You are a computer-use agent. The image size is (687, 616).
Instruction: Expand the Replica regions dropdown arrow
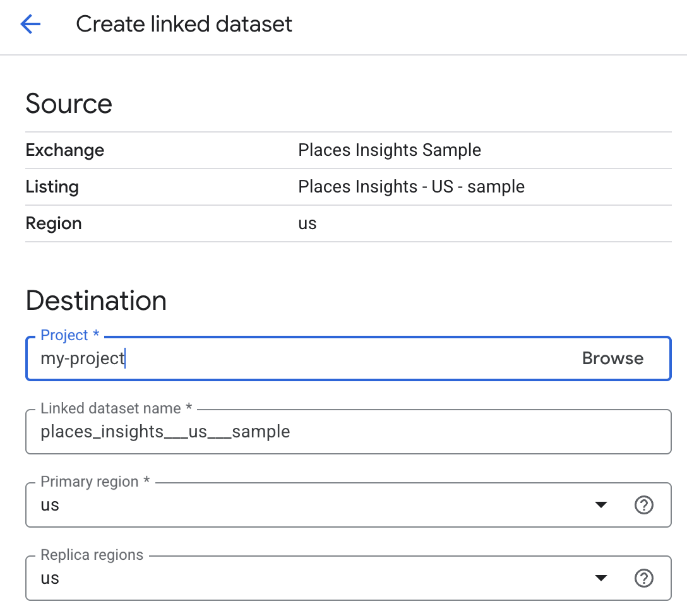pos(602,577)
